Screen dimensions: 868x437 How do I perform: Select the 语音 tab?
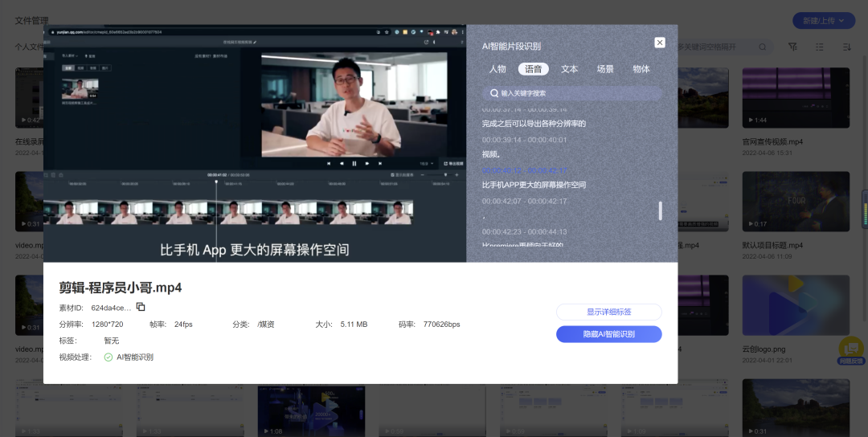coord(533,69)
